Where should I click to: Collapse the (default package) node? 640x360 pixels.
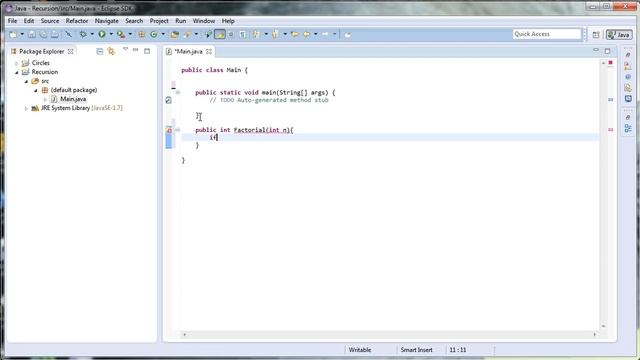tap(36, 90)
